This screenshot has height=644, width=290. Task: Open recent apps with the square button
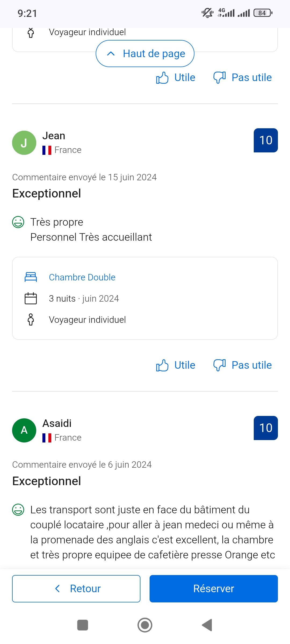82,625
